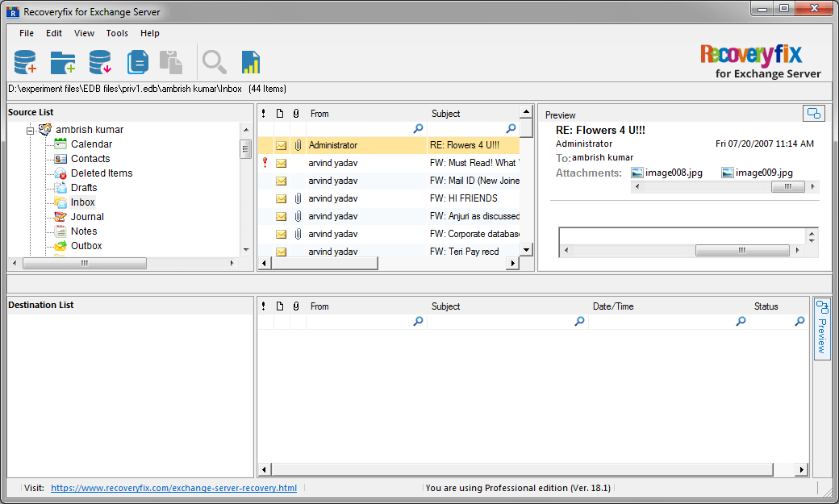Open the image009.jpg attachment
This screenshot has width=839, height=504.
point(758,173)
